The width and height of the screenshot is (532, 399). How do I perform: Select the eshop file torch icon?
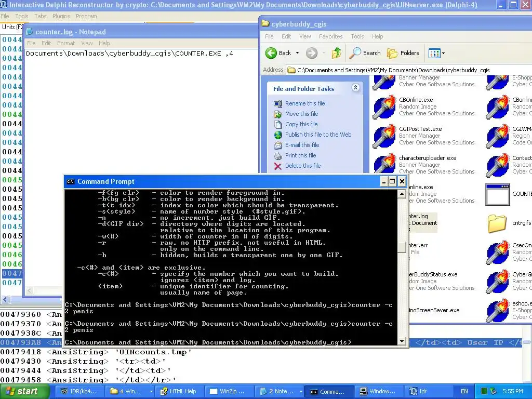coord(497,311)
